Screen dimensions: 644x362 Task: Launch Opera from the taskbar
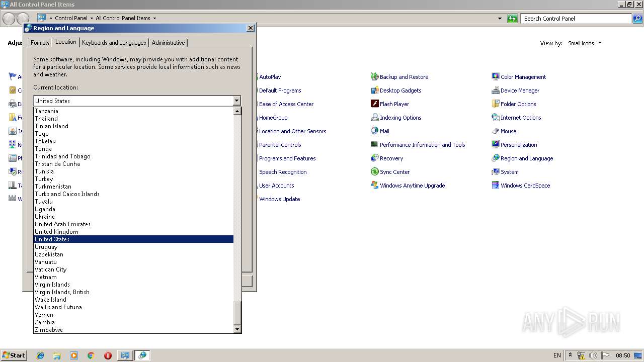(108, 355)
